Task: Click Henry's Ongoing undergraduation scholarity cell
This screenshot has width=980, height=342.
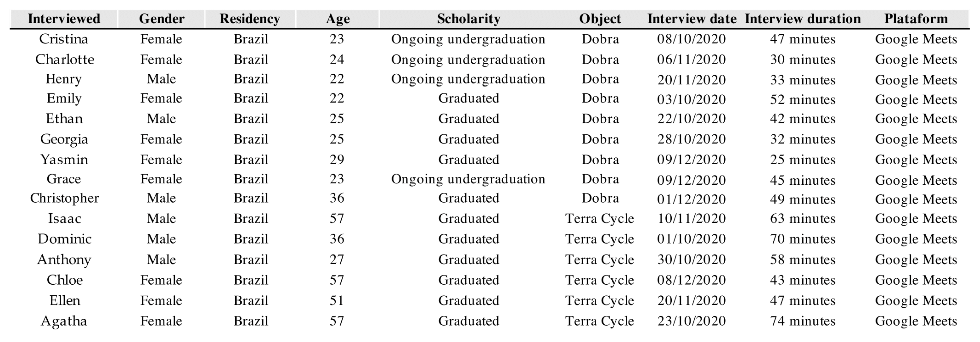Action: tap(468, 79)
